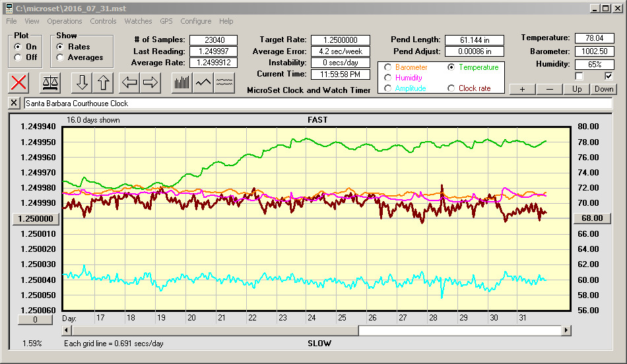Click the Barometer reading field 1002.50
Viewport: 627px width, 364px height.
pyautogui.click(x=594, y=51)
